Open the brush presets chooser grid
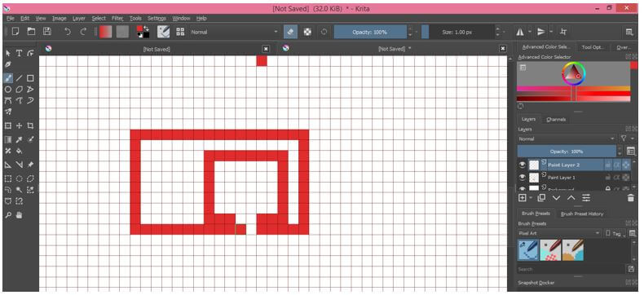 click(x=180, y=32)
